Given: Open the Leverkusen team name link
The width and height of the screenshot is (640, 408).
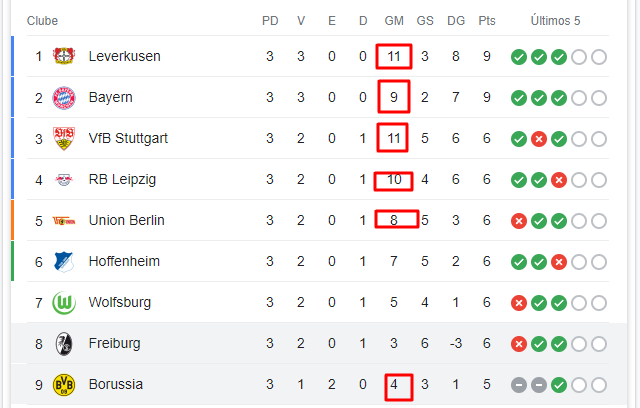Looking at the screenshot, I should pyautogui.click(x=124, y=56).
